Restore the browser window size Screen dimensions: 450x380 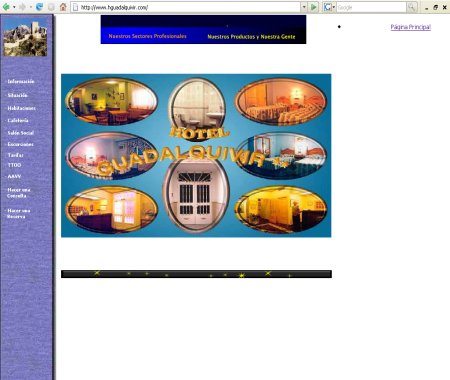pos(436,7)
